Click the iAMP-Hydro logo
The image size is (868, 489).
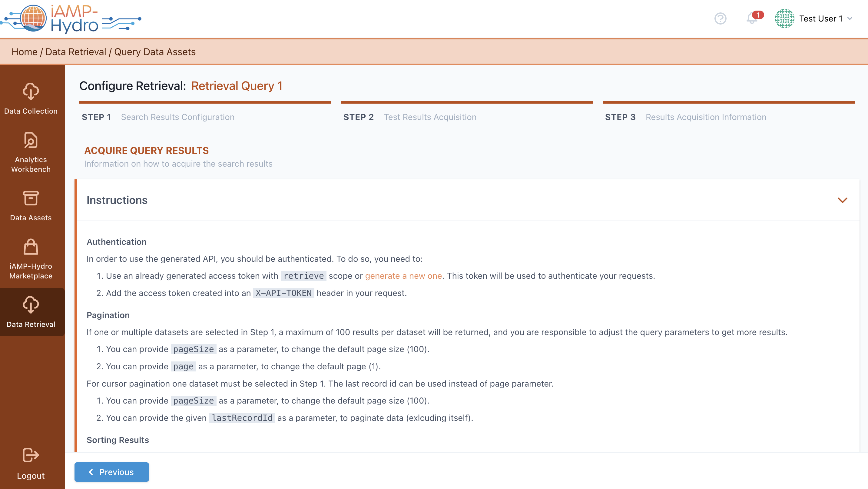(71, 18)
